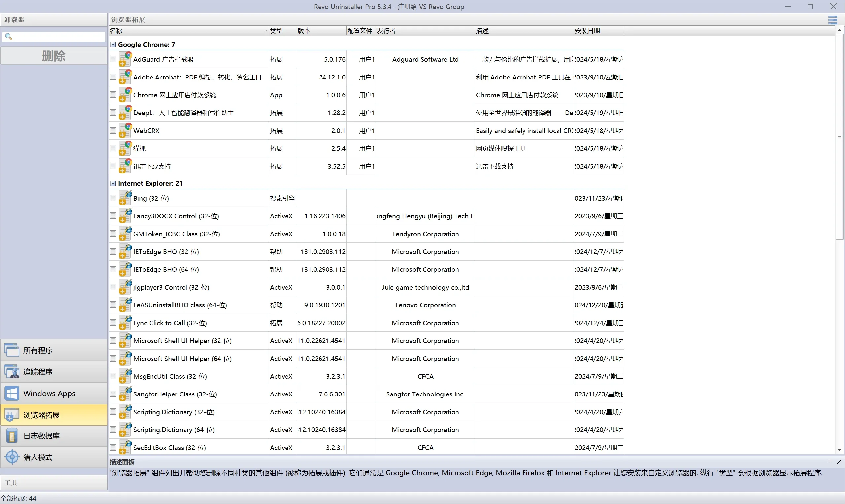Viewport: 845px width, 504px height.
Task: Click the Bing (32-位) IE entry icon
Action: [x=125, y=198]
